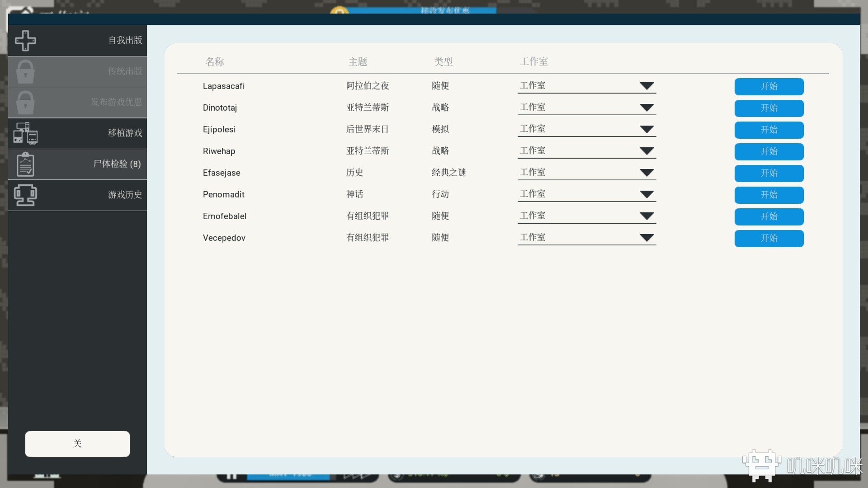Expand the 工作室 dropdown for Efasejase
The height and width of the screenshot is (488, 868).
587,173
